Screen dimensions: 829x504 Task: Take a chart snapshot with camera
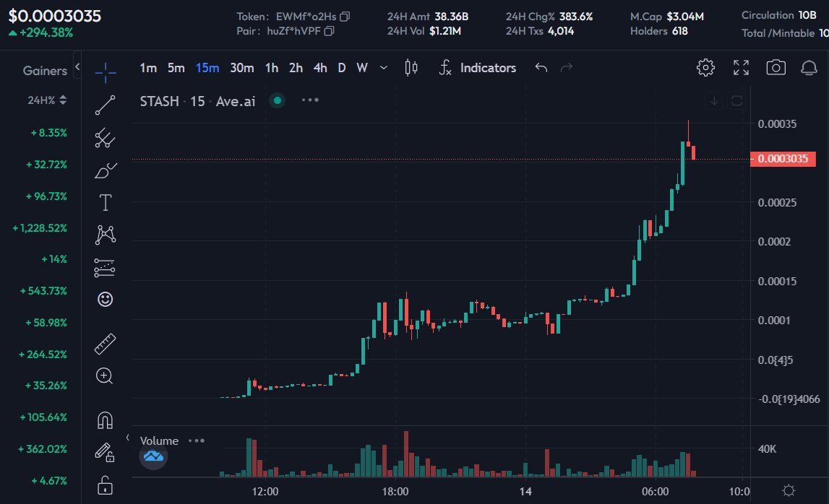(776, 68)
